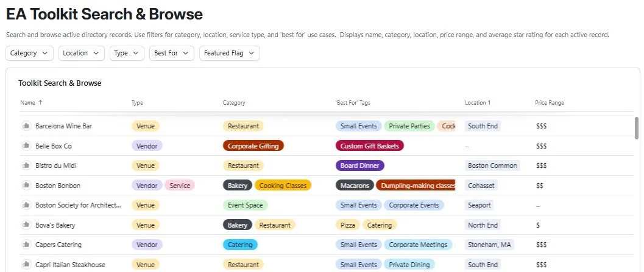Open the Capri Italian Steakhouse record
This screenshot has height=272, width=644.
pos(70,265)
